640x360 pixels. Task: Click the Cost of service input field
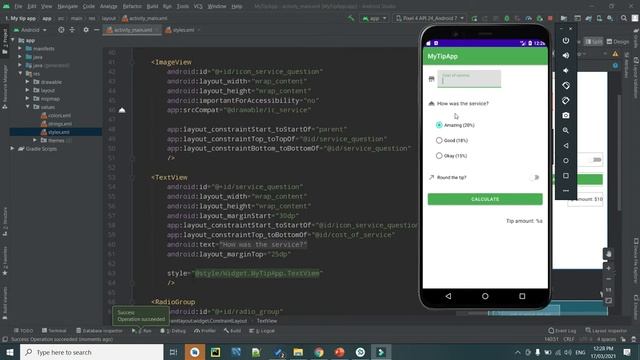469,79
